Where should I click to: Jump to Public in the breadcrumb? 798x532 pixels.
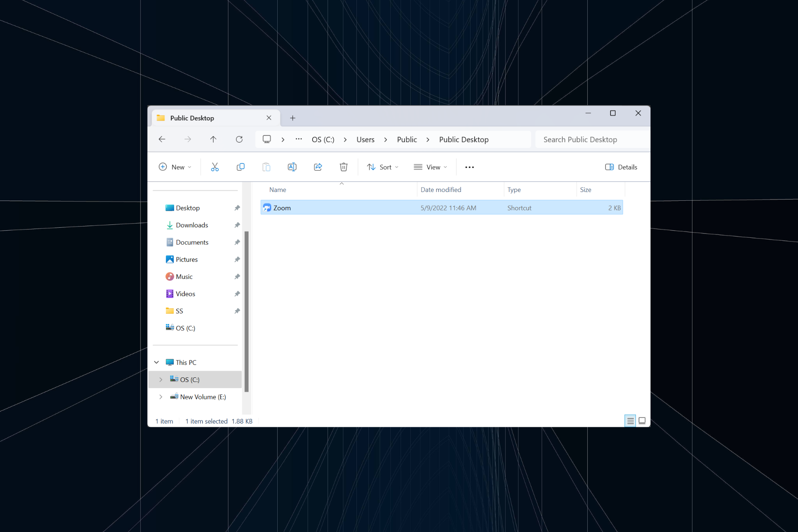pos(407,140)
